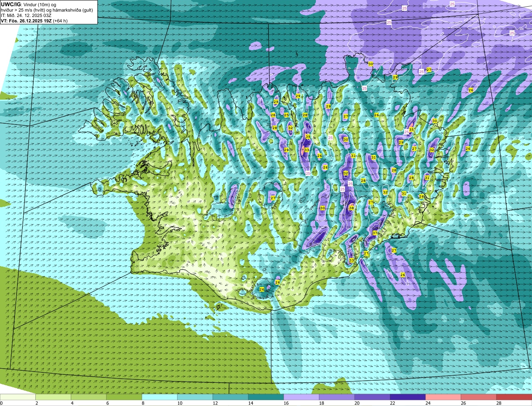Click the yellow gust label "35"
The image size is (532, 406).
click(411, 130)
